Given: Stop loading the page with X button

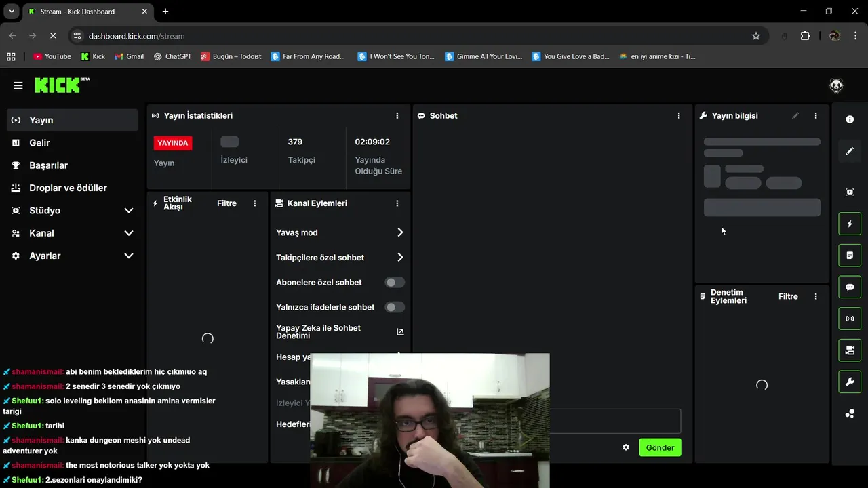Looking at the screenshot, I should [54, 35].
